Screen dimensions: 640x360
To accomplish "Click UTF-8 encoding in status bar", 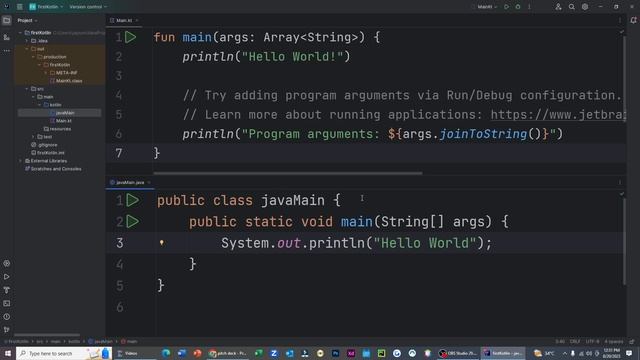I will 592,341.
